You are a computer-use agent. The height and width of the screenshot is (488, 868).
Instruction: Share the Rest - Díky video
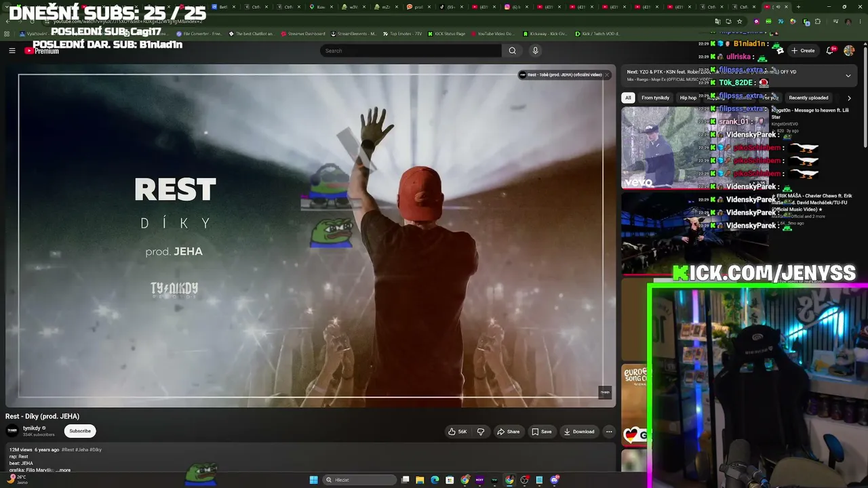point(509,432)
